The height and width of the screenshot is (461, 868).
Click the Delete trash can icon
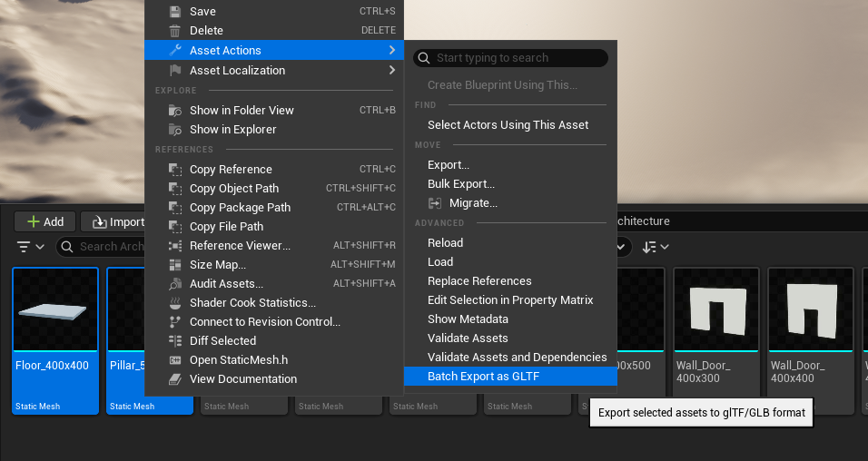(x=175, y=31)
